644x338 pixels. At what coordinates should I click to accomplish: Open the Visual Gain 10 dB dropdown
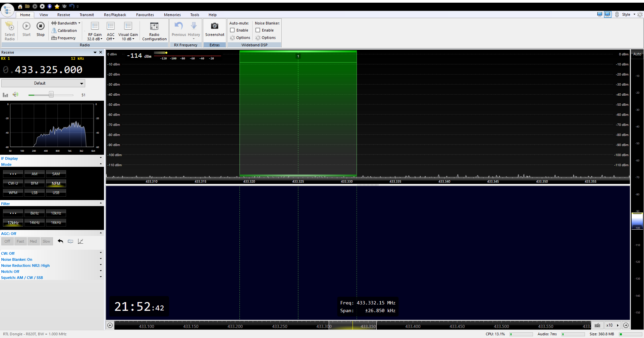[x=128, y=31]
